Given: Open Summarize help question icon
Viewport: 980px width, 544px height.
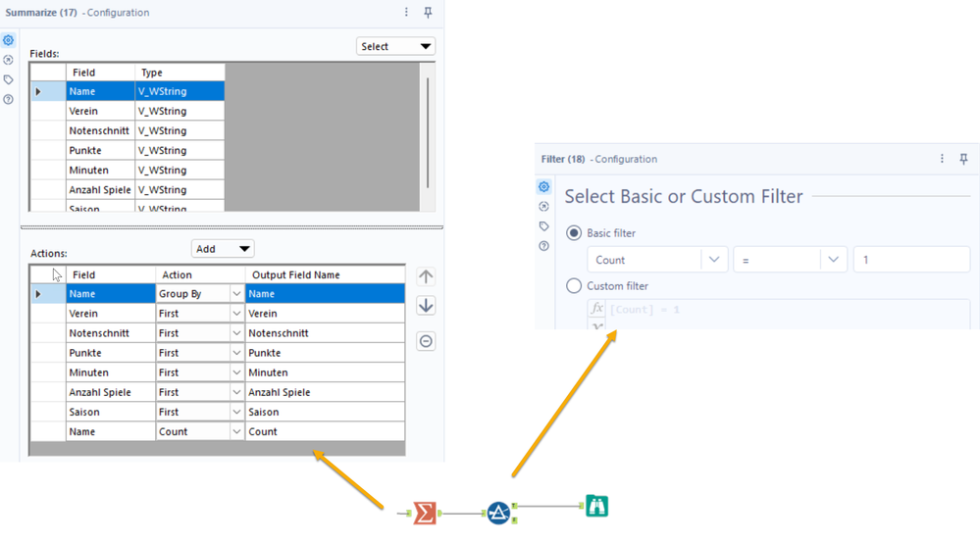Looking at the screenshot, I should click(x=8, y=99).
